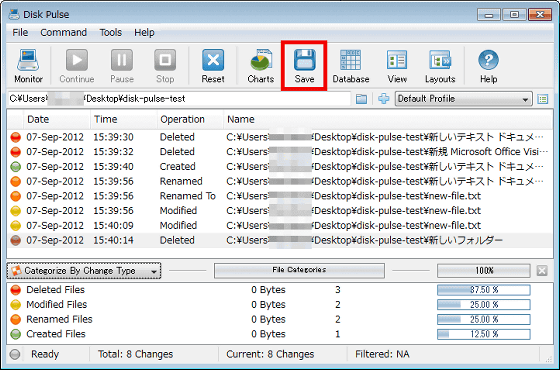Click the orange icon beside Renamed Files
Screen dimensions: 560x370
tap(15, 319)
